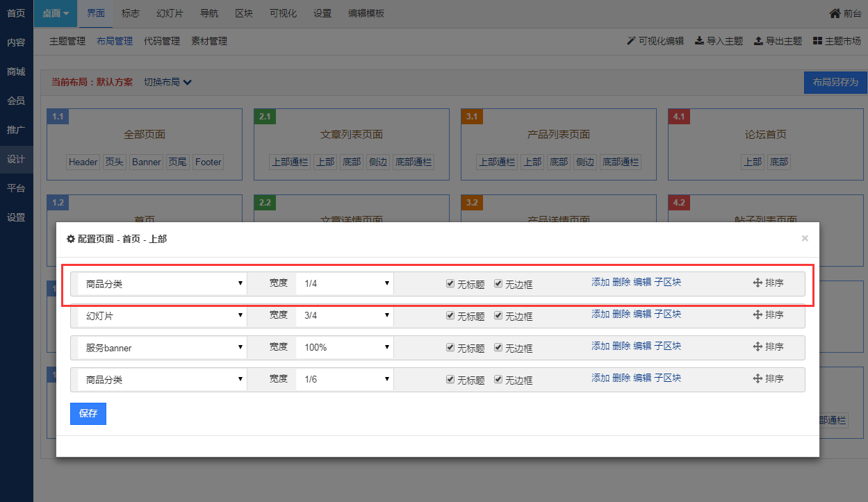Toggle 无标题 in the 幻灯片 row

(x=450, y=315)
